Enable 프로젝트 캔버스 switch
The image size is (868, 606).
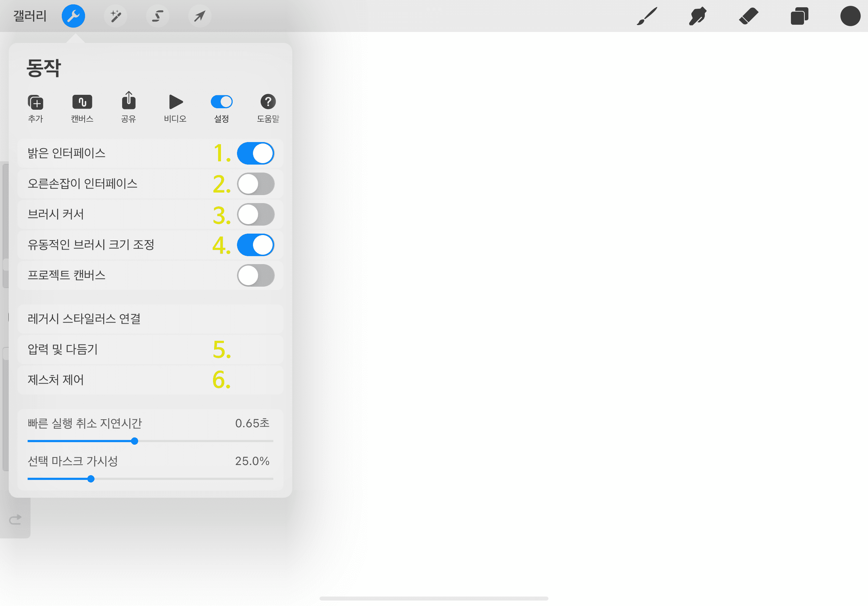pos(256,275)
